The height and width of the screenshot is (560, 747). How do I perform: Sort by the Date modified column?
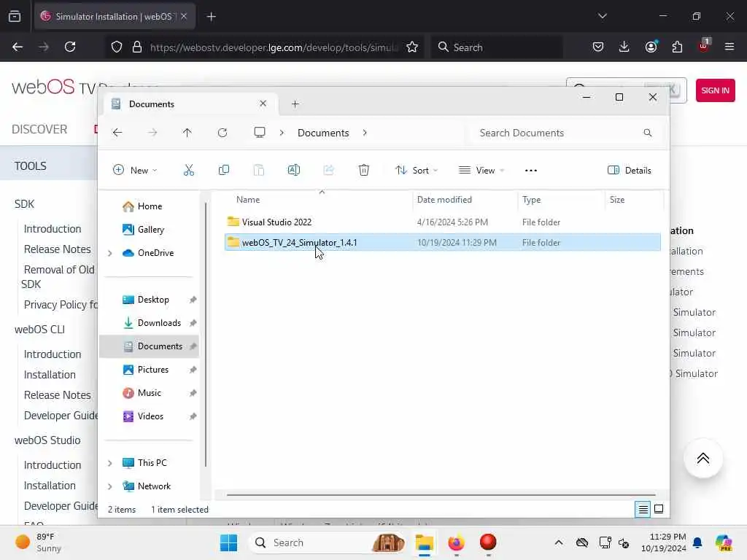[444, 200]
